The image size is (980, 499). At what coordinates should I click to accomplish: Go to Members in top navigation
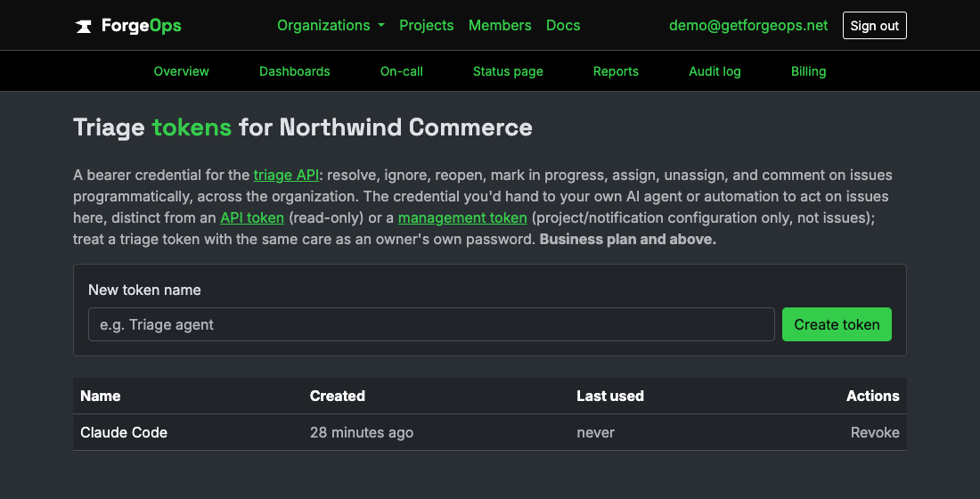click(500, 26)
